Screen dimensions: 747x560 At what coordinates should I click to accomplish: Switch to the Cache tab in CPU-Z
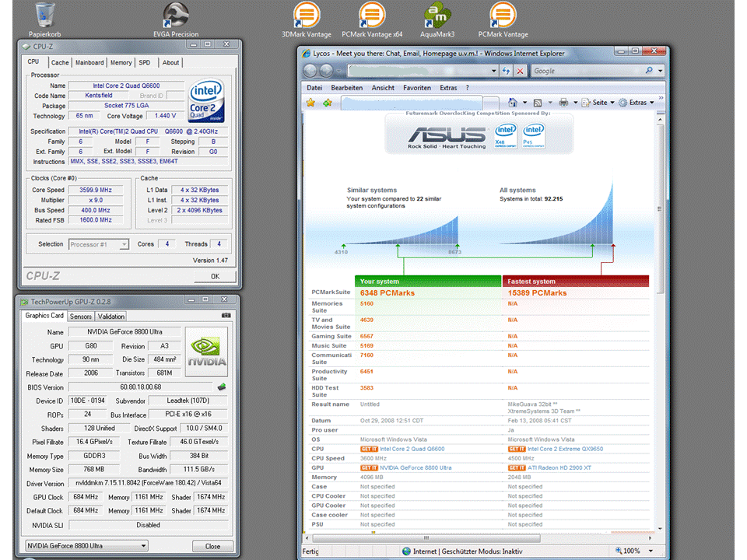tap(60, 62)
